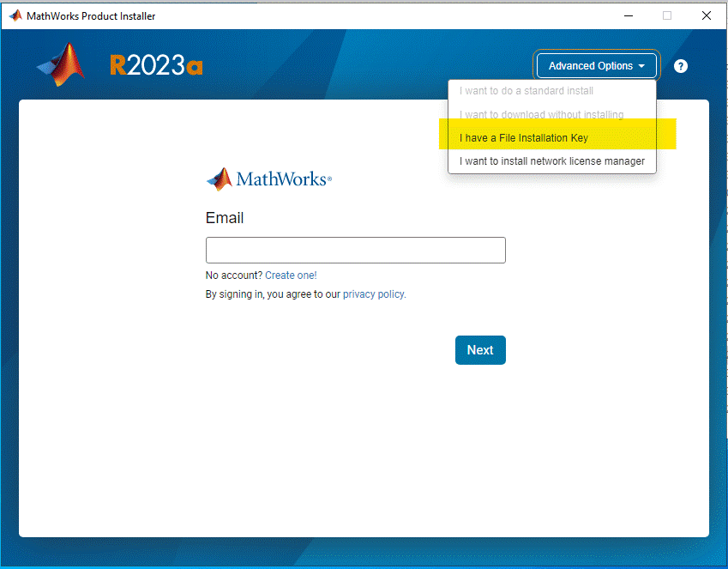Click the "MathWorks Product Installer" title text

click(x=91, y=16)
